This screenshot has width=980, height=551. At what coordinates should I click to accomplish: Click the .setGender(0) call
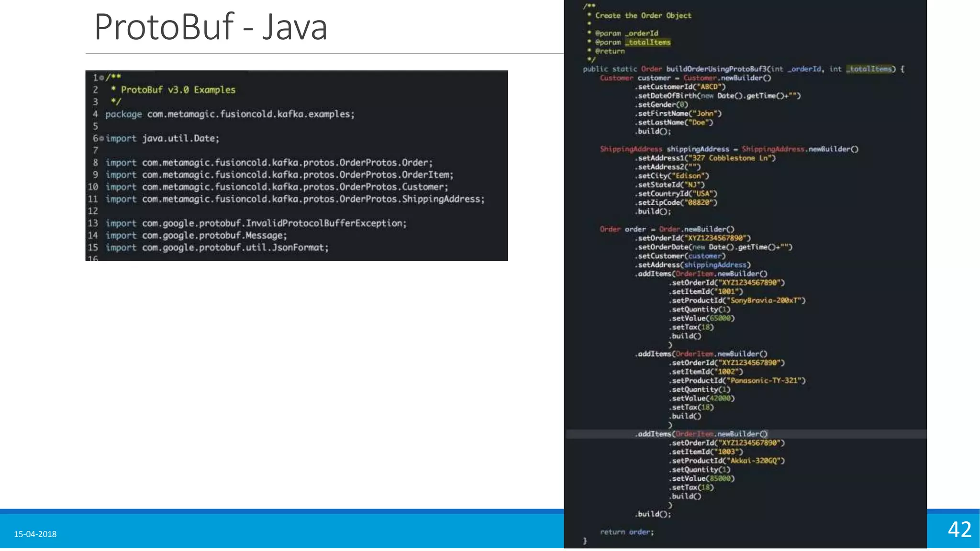[662, 105]
